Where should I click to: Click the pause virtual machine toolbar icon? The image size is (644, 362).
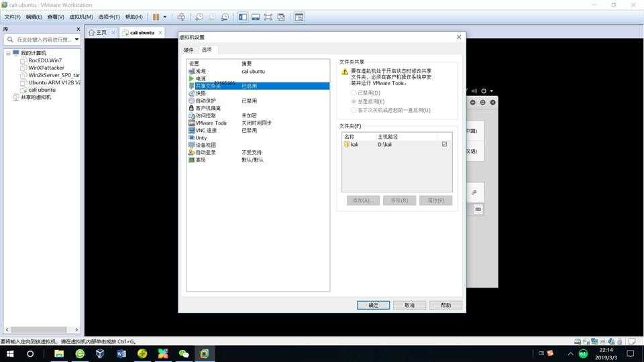pos(156,17)
